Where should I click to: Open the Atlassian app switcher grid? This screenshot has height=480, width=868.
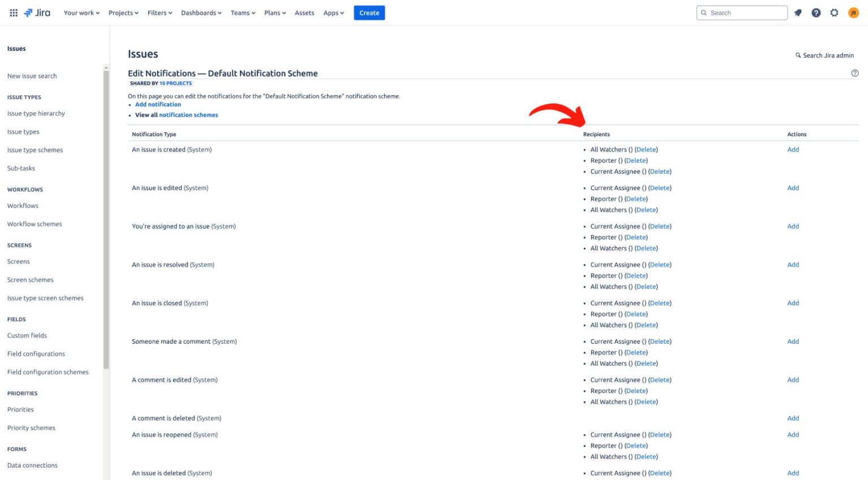pos(14,12)
